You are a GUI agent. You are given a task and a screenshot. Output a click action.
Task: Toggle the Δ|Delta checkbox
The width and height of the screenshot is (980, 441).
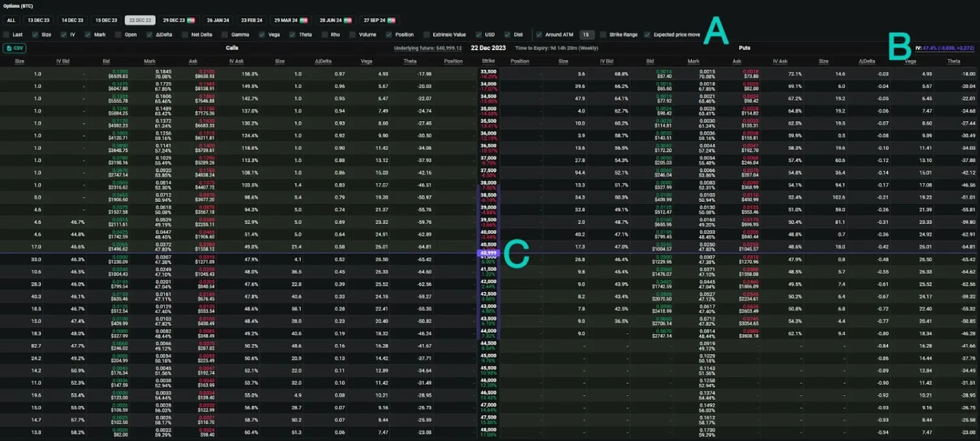[x=150, y=35]
